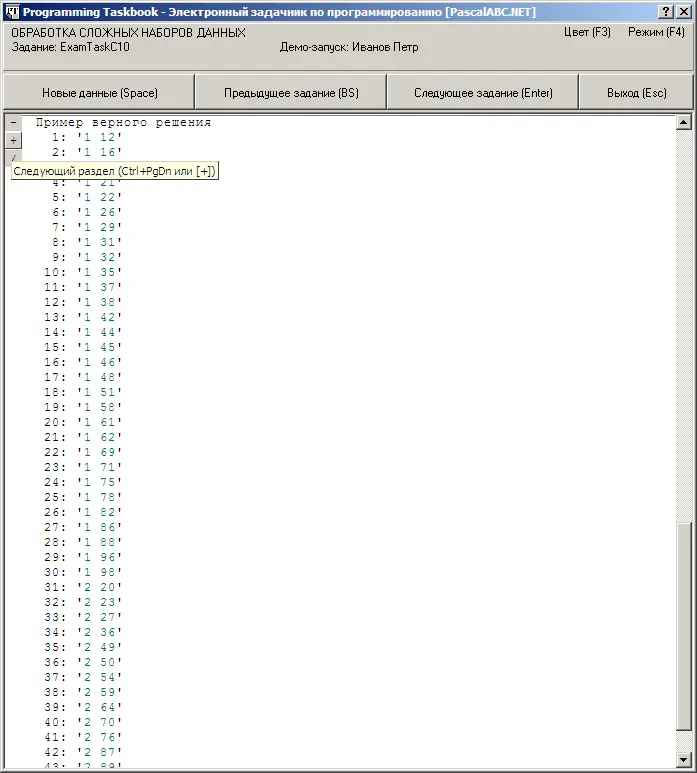Select result line 20: '1 61'

pos(82,422)
